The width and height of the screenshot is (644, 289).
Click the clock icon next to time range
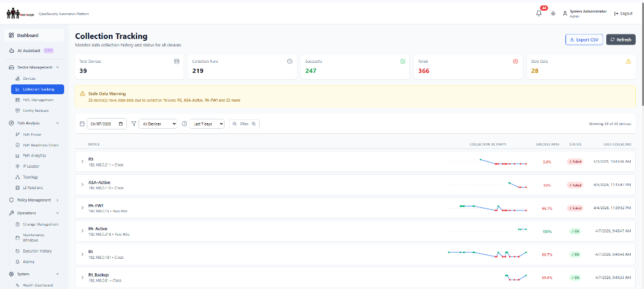pyautogui.click(x=184, y=124)
